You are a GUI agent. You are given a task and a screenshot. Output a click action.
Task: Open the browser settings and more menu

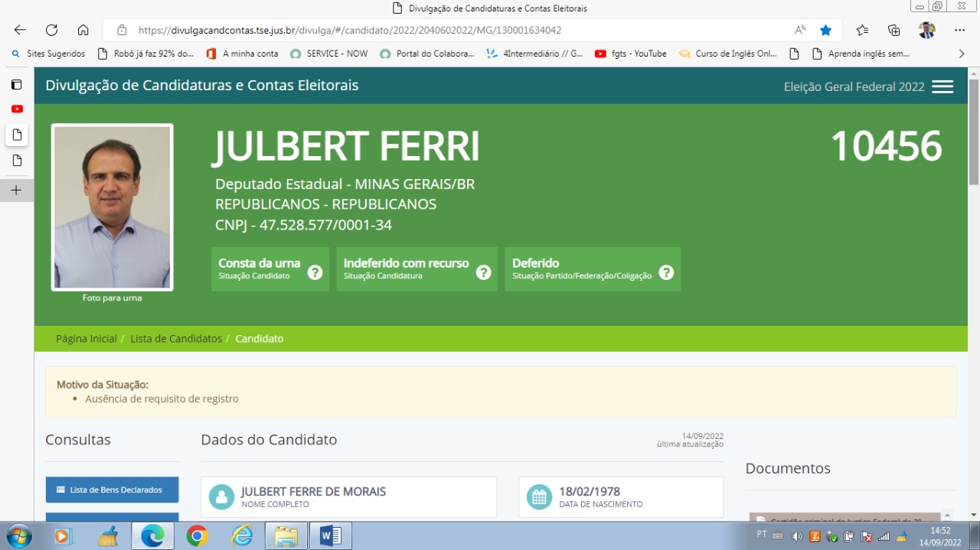[x=959, y=31]
